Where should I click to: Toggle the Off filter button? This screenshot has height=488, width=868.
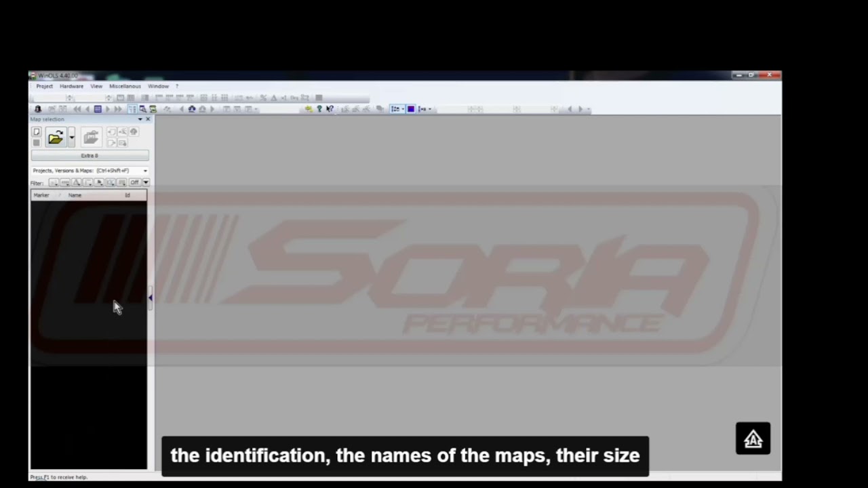point(134,182)
